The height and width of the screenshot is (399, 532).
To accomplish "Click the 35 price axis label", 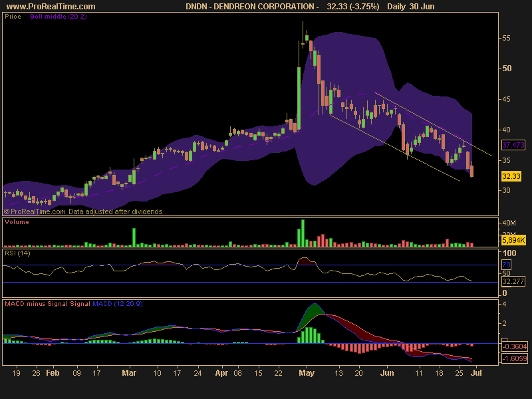I will coord(506,160).
